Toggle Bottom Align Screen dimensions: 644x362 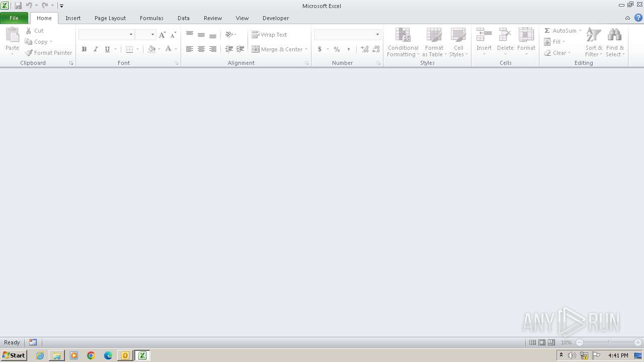pos(213,35)
